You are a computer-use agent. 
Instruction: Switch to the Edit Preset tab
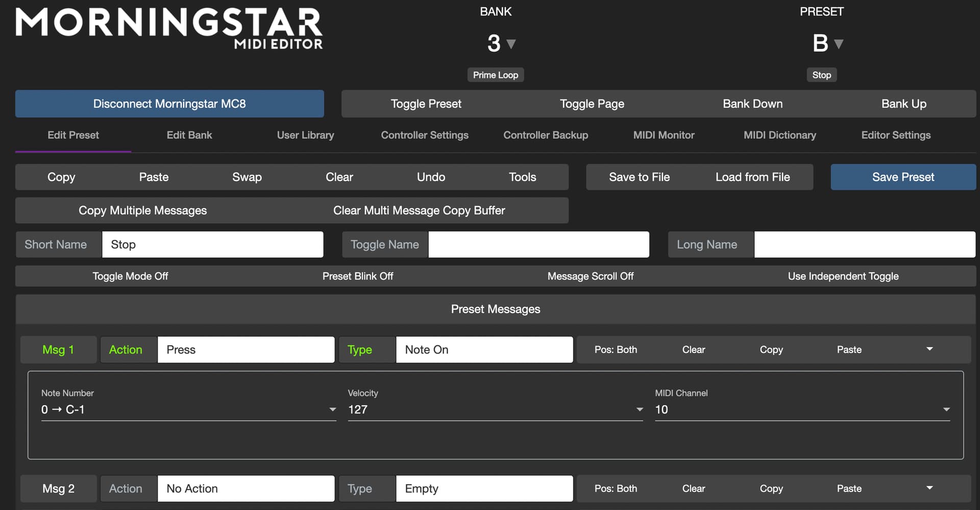[x=73, y=135]
